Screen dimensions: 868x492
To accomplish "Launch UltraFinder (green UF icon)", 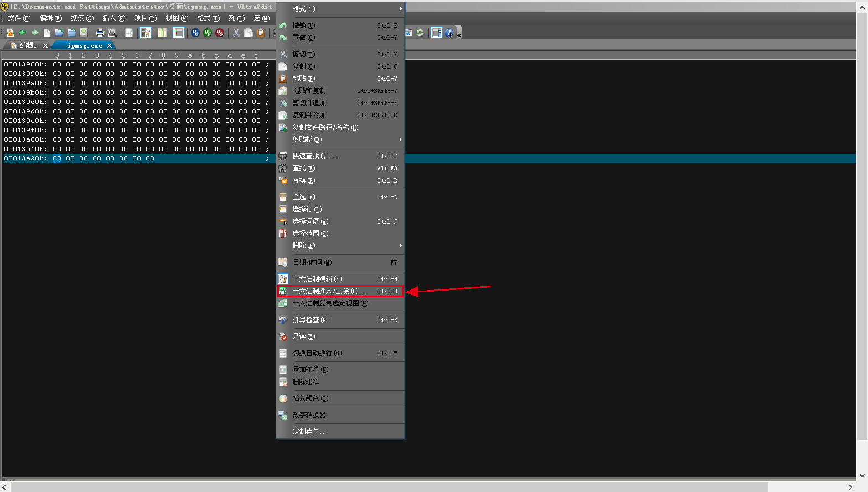I will point(208,33).
